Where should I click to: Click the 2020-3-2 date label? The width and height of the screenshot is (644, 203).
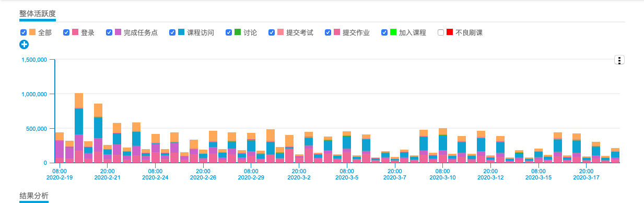(299, 177)
